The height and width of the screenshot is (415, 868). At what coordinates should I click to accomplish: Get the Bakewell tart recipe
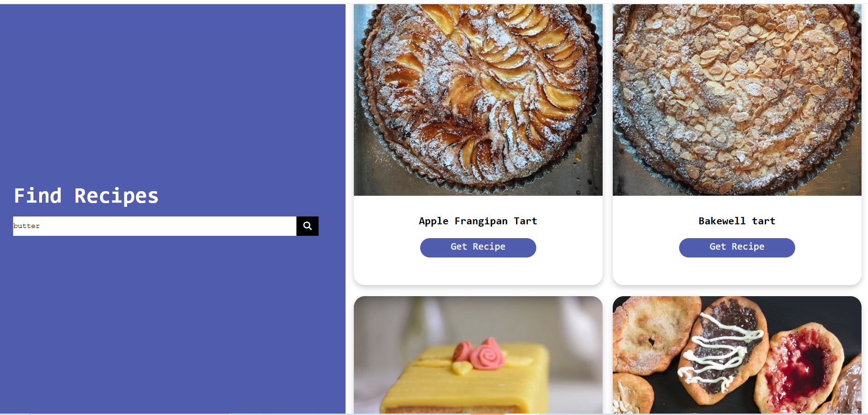[737, 247]
